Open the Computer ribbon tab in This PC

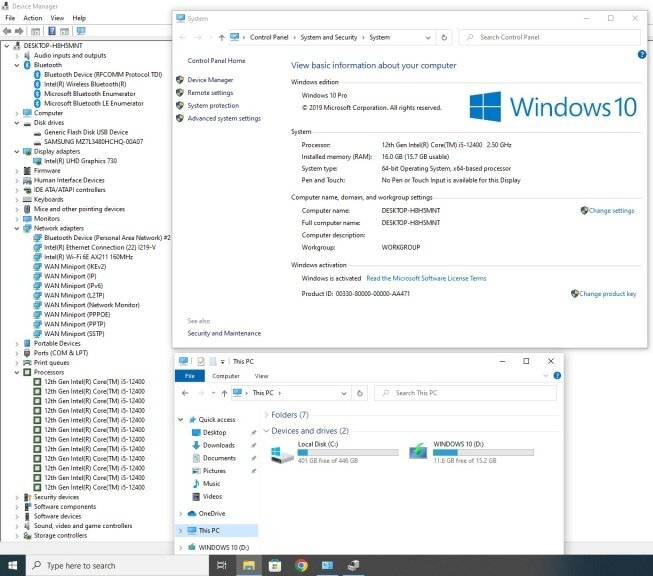226,376
